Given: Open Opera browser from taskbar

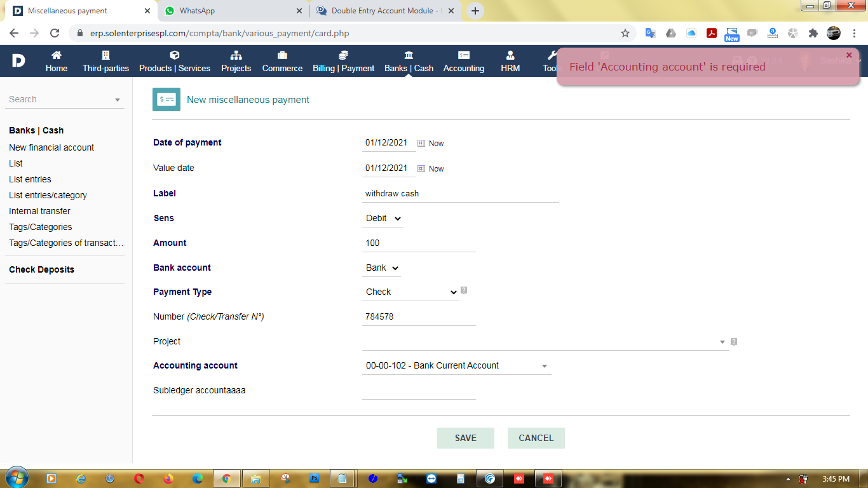Looking at the screenshot, I should pos(139,478).
